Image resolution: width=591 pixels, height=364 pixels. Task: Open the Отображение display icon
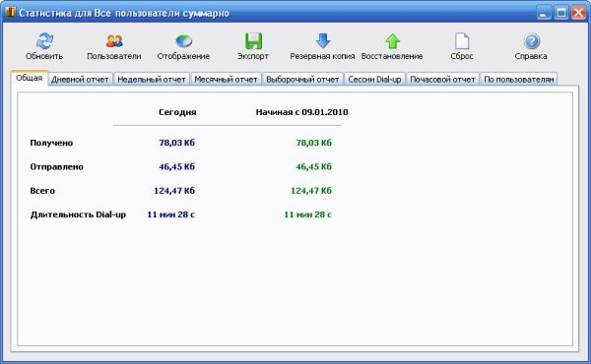pos(183,40)
